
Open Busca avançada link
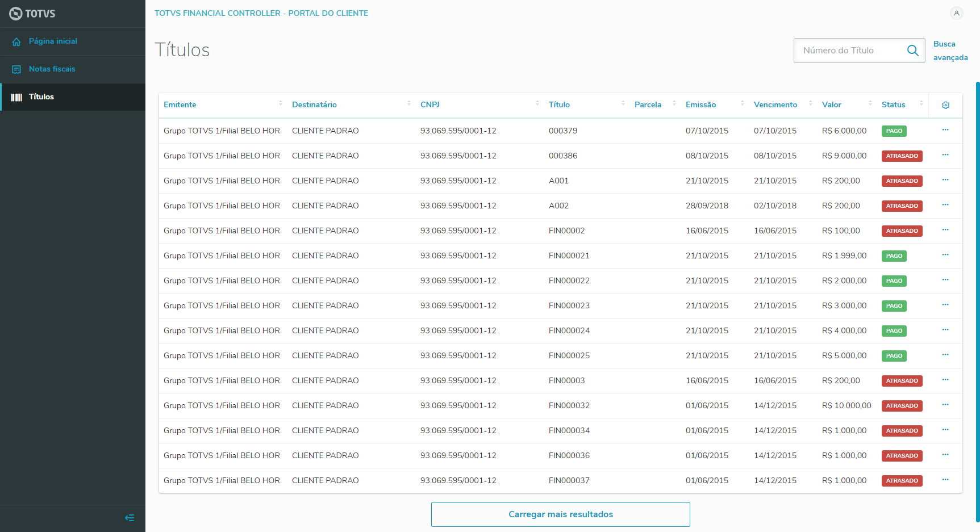click(950, 51)
